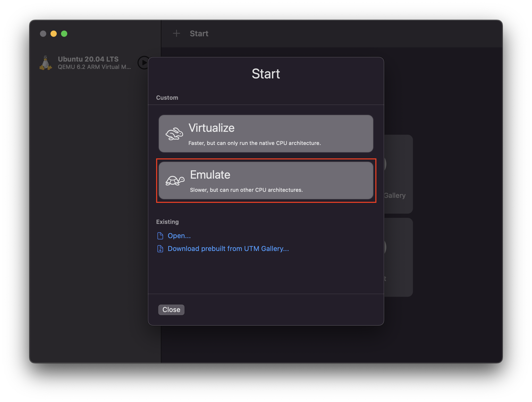Click the yellow minimize window button
The image size is (532, 402).
tap(54, 34)
